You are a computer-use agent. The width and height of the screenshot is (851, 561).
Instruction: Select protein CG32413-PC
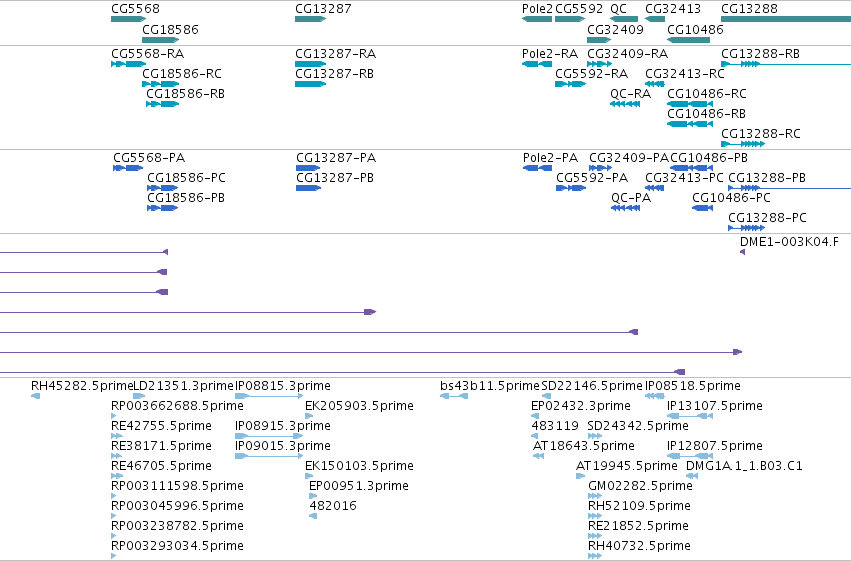tap(655, 188)
